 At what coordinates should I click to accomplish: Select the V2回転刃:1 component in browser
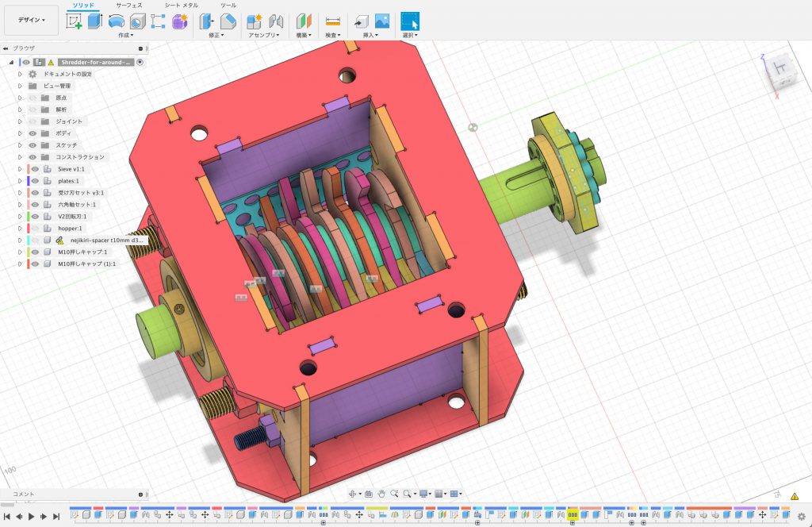pyautogui.click(x=75, y=217)
